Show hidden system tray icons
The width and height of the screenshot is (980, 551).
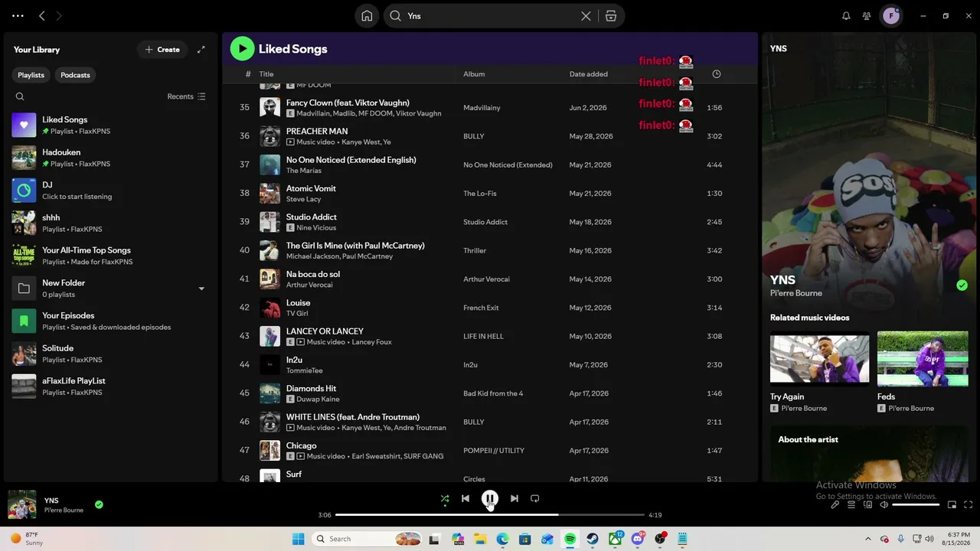[x=867, y=539]
